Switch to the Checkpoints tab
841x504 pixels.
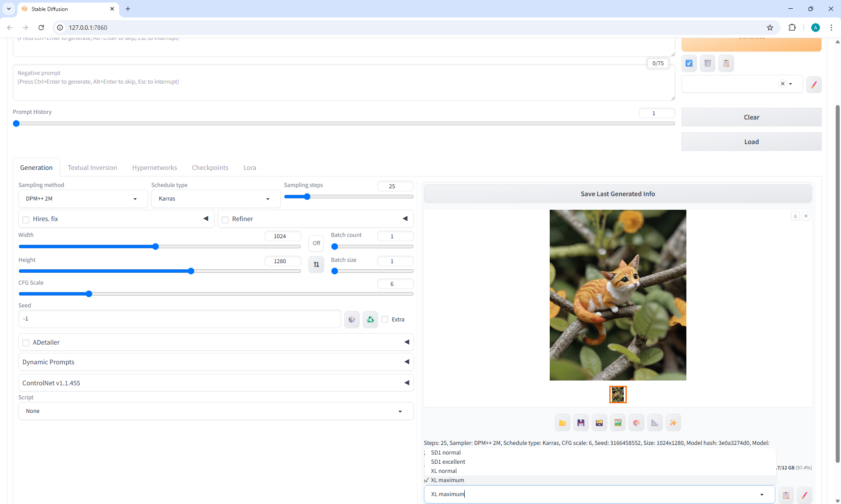point(210,168)
